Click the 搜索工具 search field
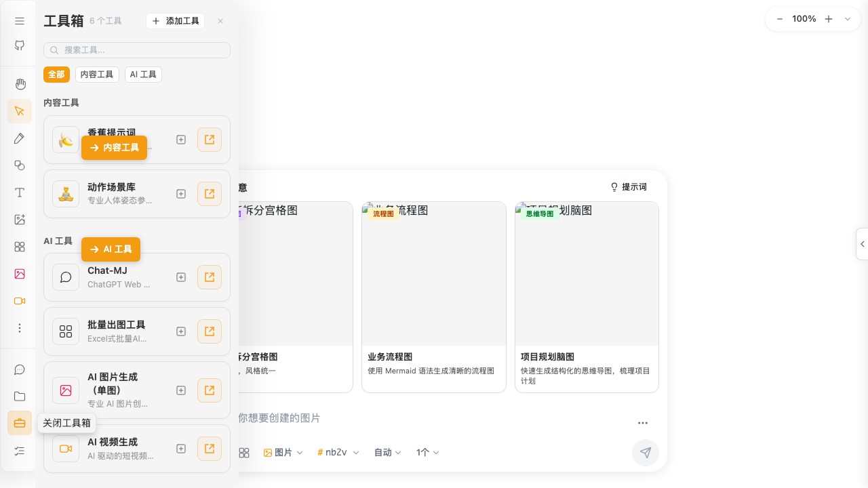 pos(137,50)
